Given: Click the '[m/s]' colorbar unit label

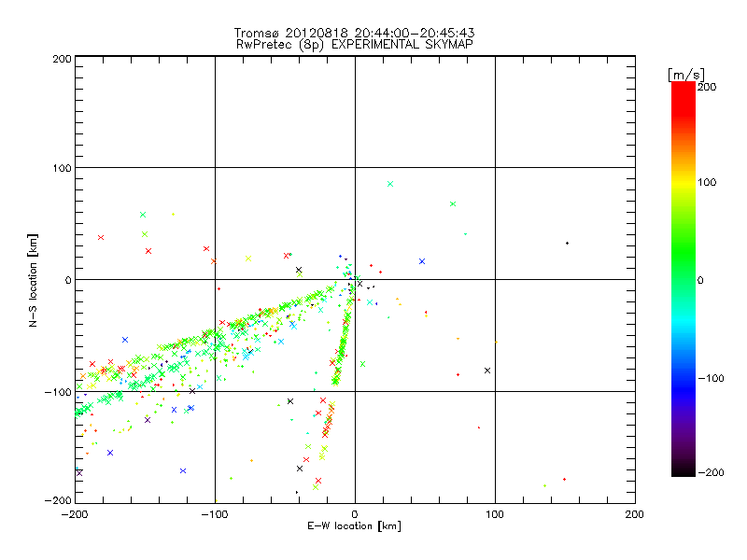Looking at the screenshot, I should [686, 75].
